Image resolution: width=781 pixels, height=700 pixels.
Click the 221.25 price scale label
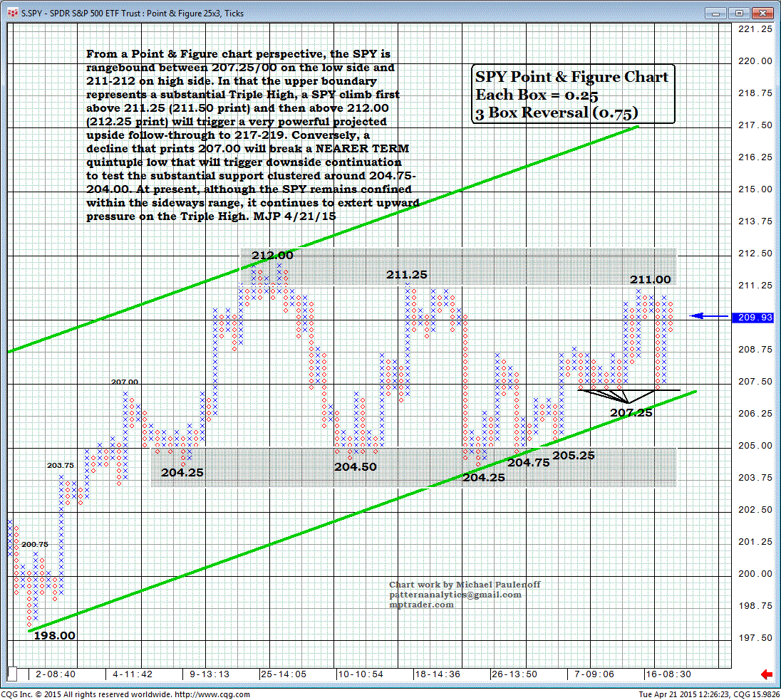pyautogui.click(x=755, y=29)
